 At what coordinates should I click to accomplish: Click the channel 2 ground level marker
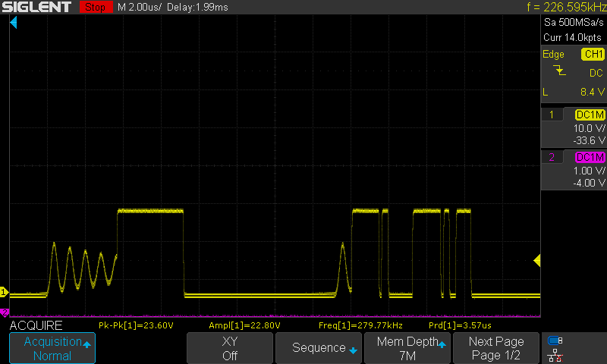coord(5,312)
